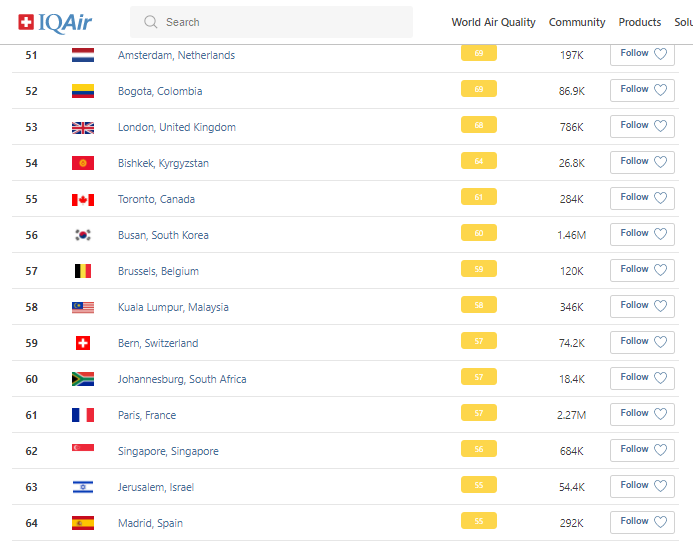Viewport: 693px width, 542px height.
Task: Open Jerusalem, Israel city link
Action: click(x=156, y=487)
